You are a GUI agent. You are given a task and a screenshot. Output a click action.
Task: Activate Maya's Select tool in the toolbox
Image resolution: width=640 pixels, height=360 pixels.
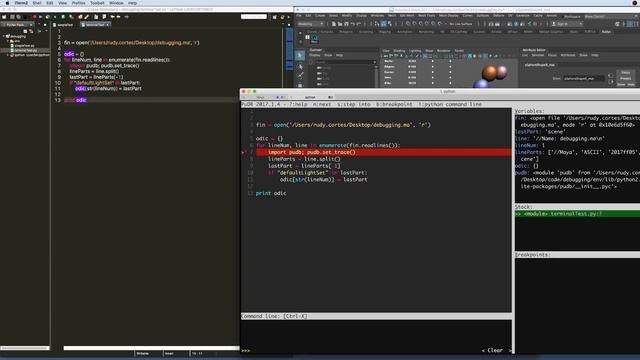coord(300,55)
